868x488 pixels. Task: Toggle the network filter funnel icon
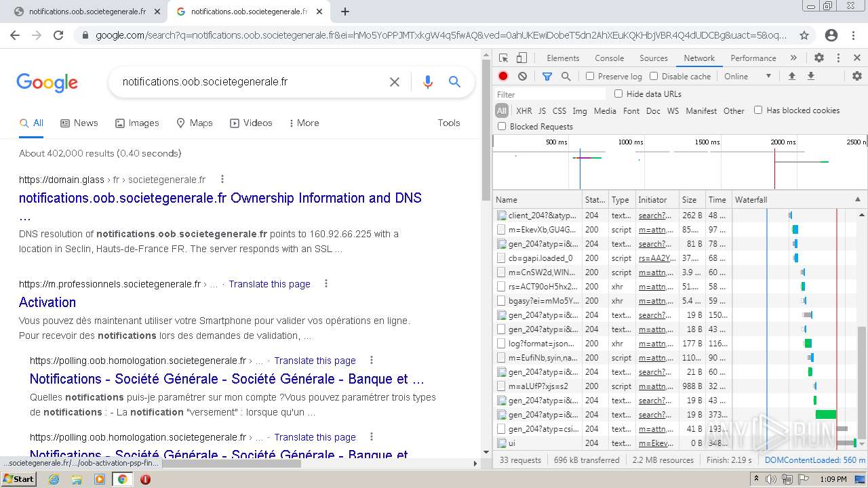tap(547, 76)
